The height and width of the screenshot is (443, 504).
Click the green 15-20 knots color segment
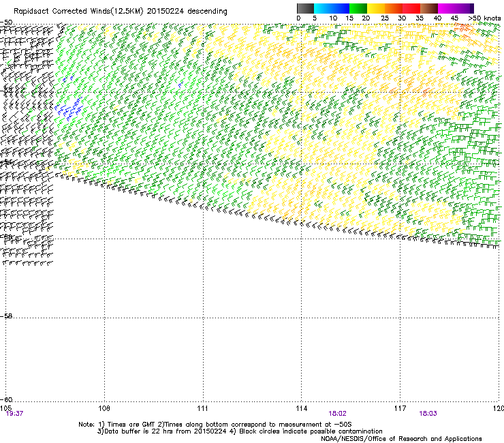point(358,8)
